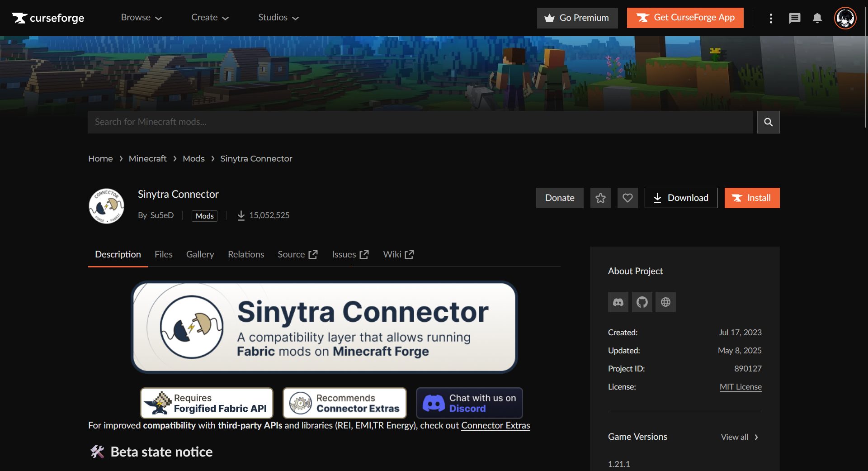Viewport: 868px width, 471px height.
Task: Click the Created date Jul 17, 2023
Action: [740, 333]
